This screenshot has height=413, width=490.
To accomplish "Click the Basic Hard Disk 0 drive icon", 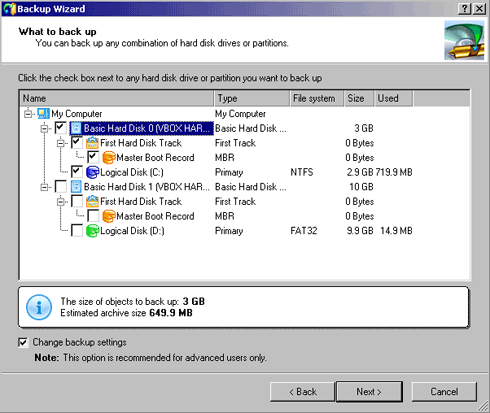I will (76, 128).
